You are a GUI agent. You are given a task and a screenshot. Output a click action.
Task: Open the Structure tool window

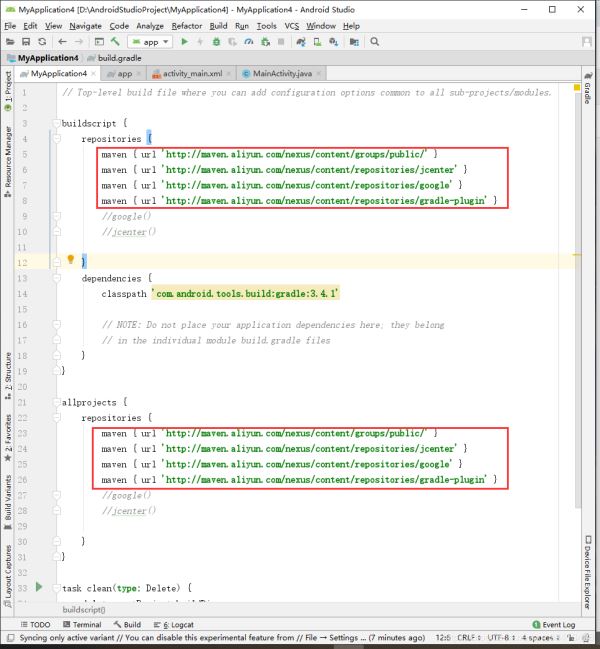click(x=8, y=376)
